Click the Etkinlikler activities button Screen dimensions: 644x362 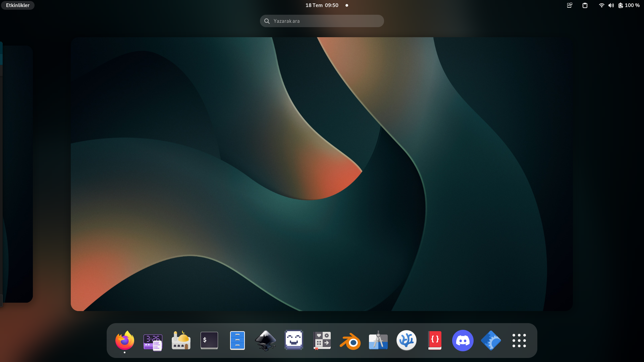point(18,5)
